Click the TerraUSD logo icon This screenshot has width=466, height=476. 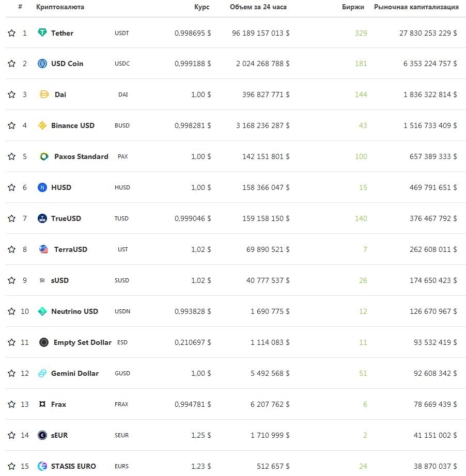[x=44, y=249]
